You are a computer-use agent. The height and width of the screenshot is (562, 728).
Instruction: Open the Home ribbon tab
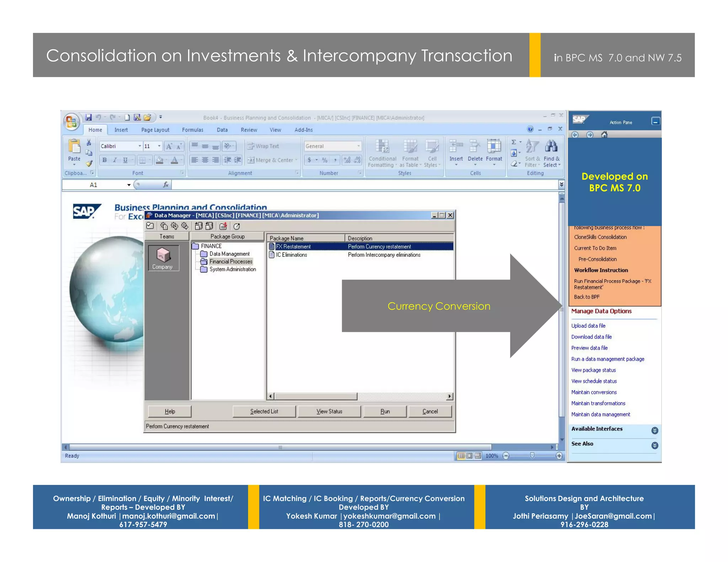point(95,130)
